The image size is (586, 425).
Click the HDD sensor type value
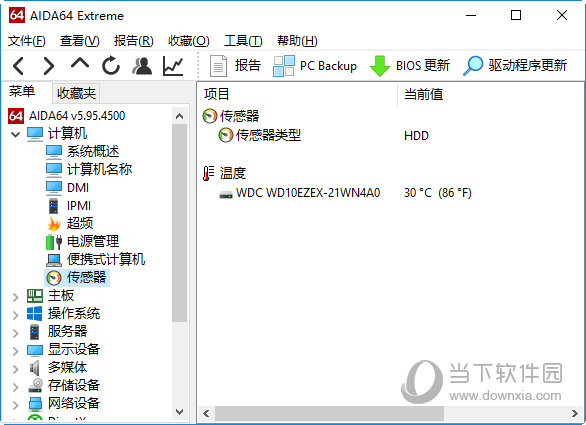[416, 136]
